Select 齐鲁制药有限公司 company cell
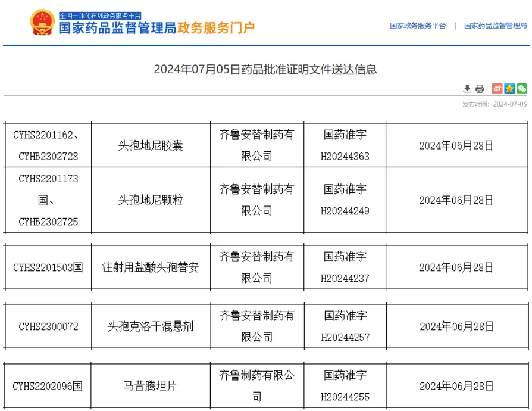 (x=257, y=386)
